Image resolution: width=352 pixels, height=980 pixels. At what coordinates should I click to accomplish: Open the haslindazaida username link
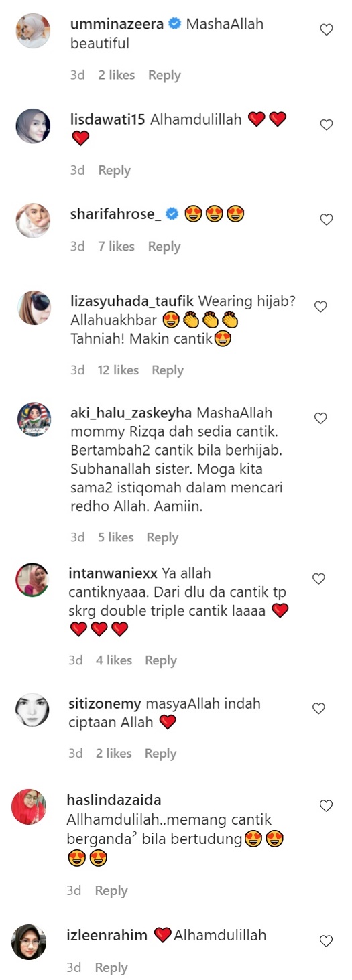tap(114, 800)
